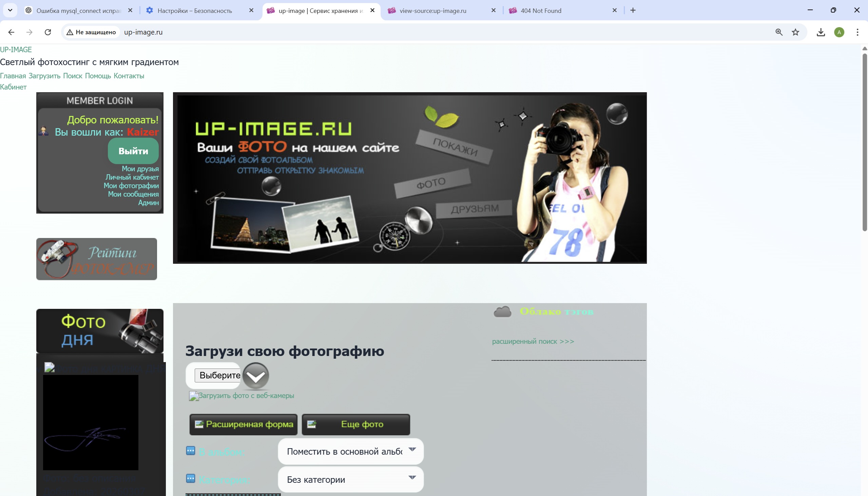Click 'расширенный поиск >>>' link

point(533,341)
